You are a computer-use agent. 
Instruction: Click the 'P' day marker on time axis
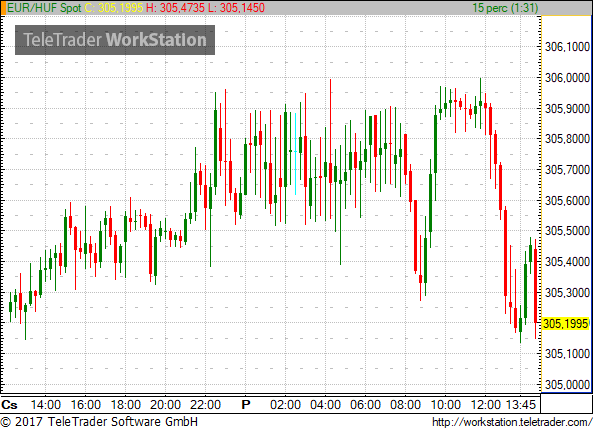246,405
